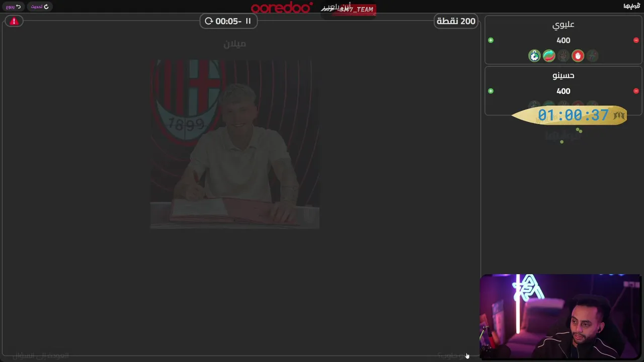Use عليوي's stopwatch power-up
Screen dimensions: 644x362
[x=534, y=56]
